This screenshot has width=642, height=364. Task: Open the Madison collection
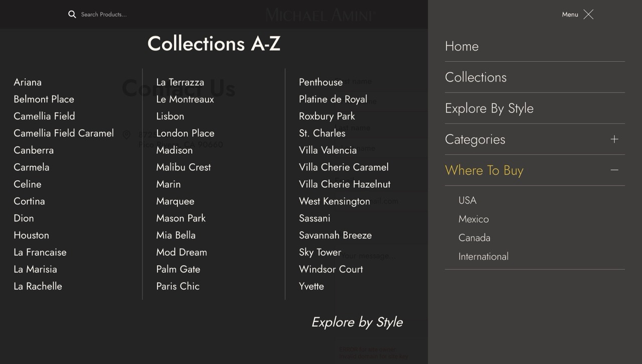(174, 150)
